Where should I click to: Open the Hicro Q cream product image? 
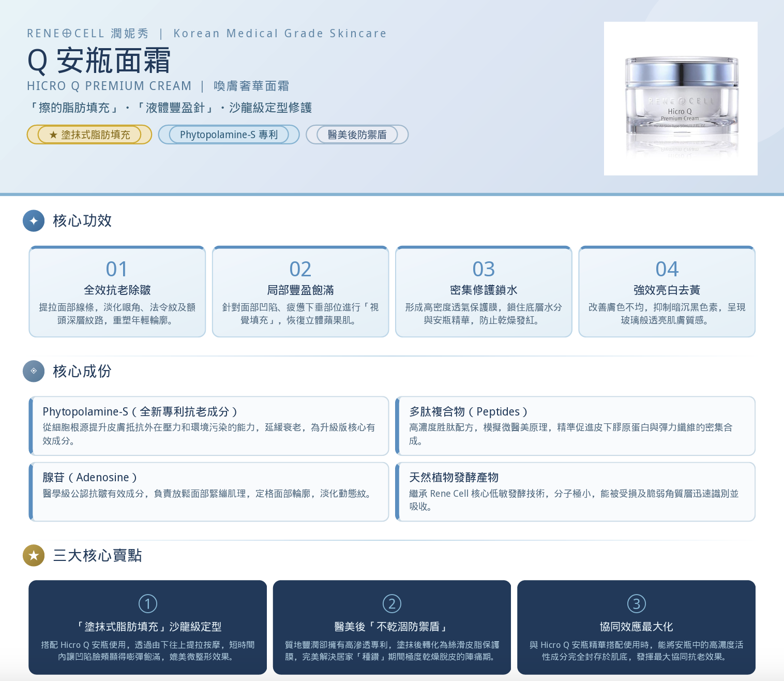coord(681,98)
